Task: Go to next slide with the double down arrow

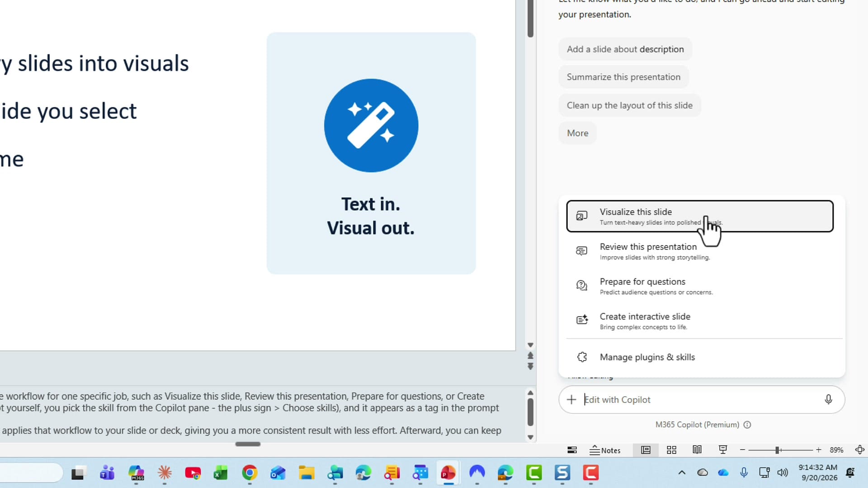Action: click(530, 366)
